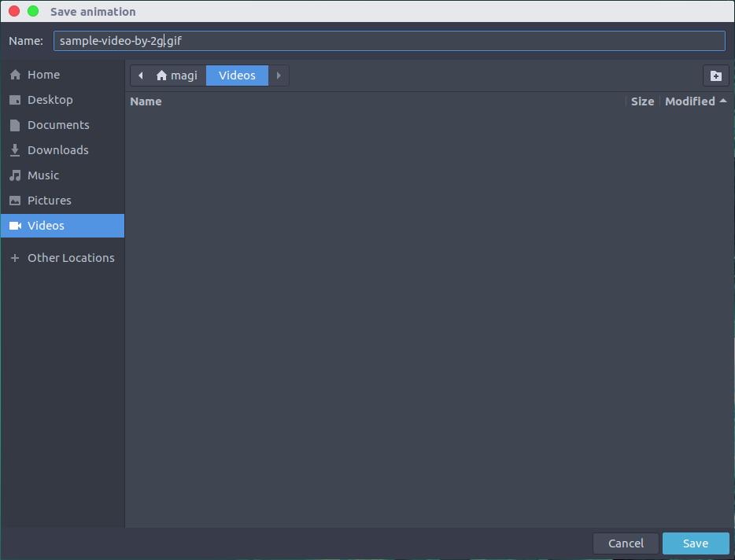Click the create new folder icon
This screenshot has width=735, height=560.
(715, 76)
